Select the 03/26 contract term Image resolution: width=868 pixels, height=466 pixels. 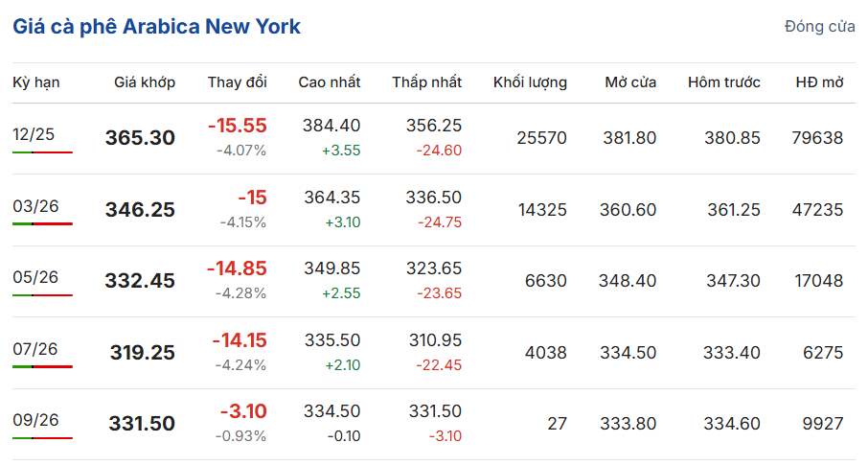pyautogui.click(x=34, y=205)
